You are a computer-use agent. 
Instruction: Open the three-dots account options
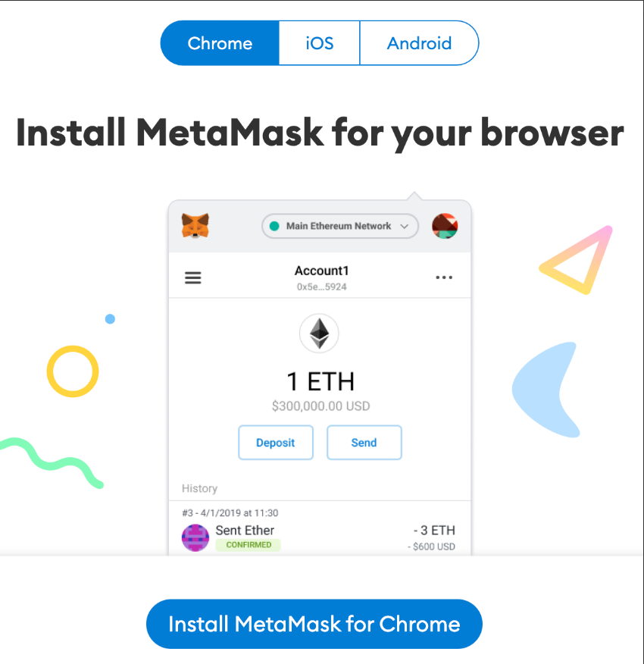click(444, 277)
